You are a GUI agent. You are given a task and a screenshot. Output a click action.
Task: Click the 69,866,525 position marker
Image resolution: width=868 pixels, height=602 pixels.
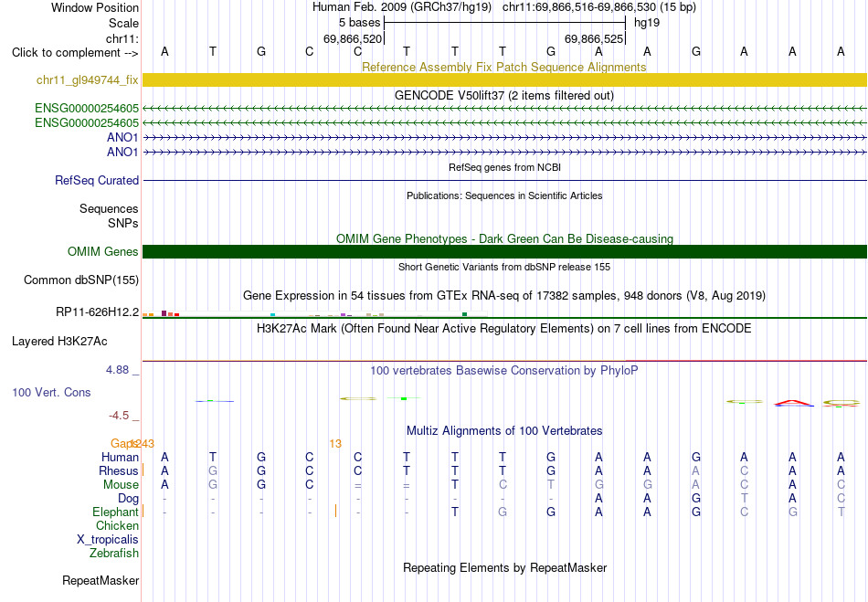(594, 38)
